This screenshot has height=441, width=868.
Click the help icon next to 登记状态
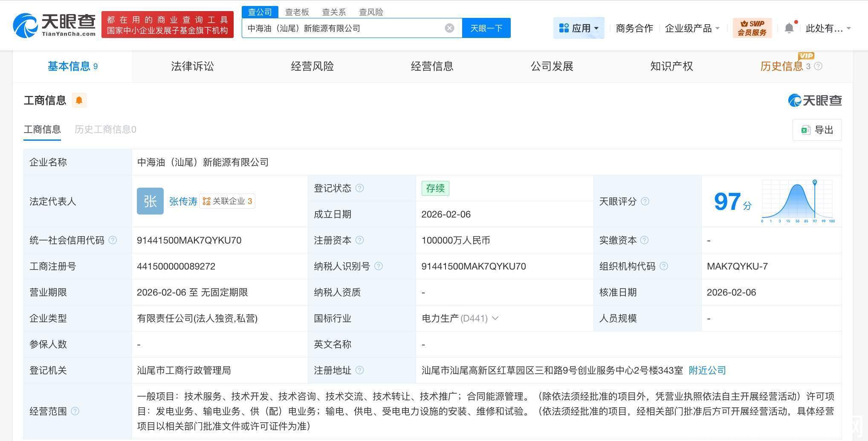(360, 188)
